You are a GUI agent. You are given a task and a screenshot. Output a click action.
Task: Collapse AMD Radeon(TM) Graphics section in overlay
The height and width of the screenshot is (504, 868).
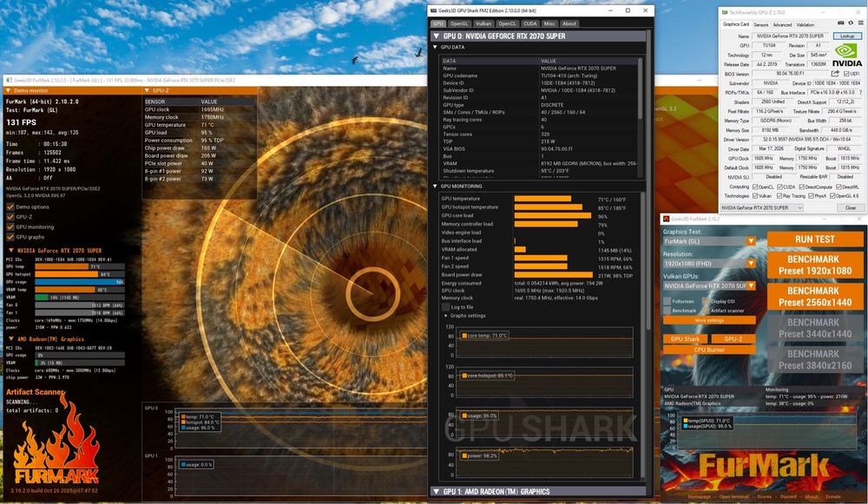(11, 339)
